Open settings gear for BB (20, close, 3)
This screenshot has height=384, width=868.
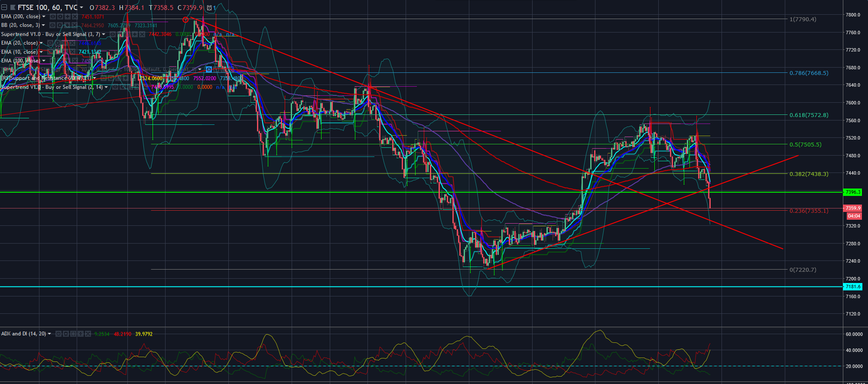(60, 25)
